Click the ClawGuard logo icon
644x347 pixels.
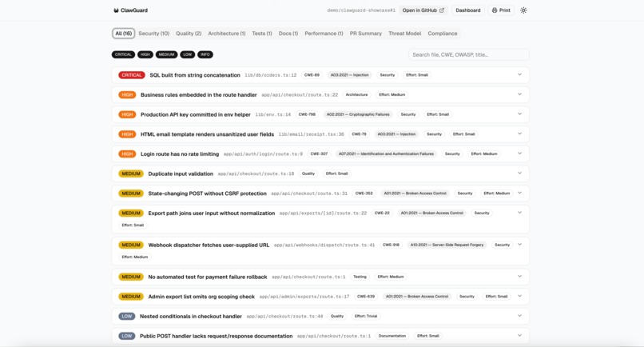click(x=116, y=10)
